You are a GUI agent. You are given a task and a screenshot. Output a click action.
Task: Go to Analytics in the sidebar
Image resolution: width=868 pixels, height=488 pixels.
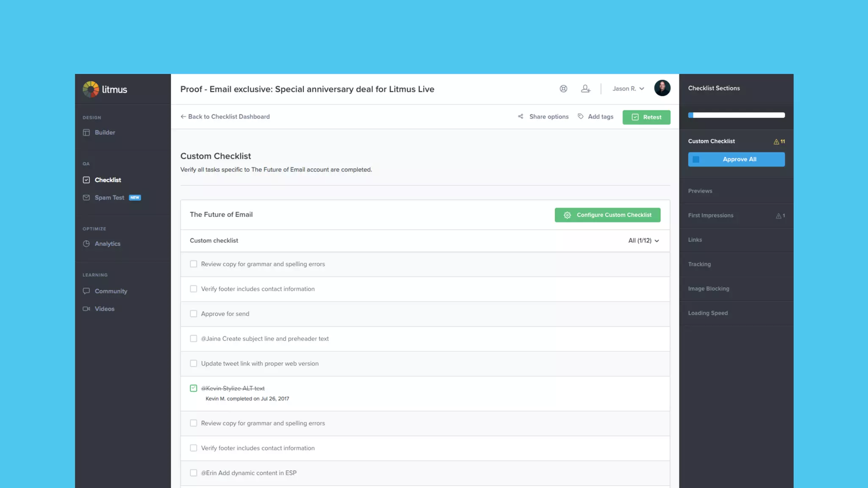click(x=107, y=244)
